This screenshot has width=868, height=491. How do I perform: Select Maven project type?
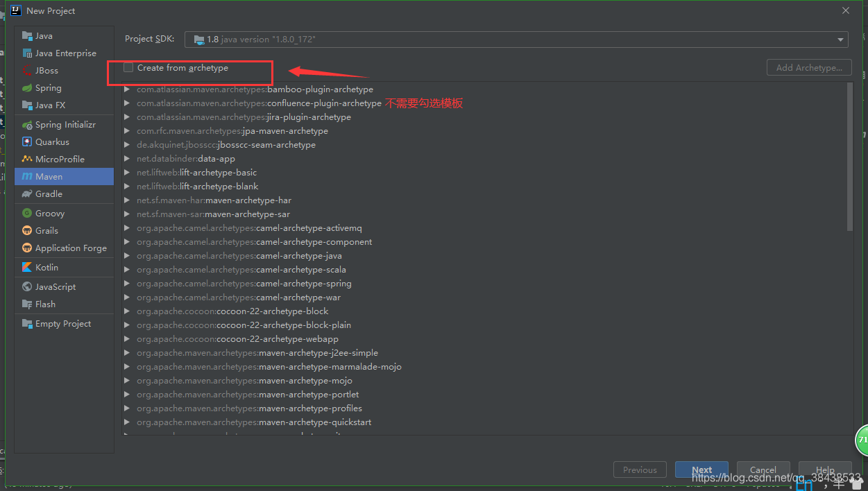(64, 177)
